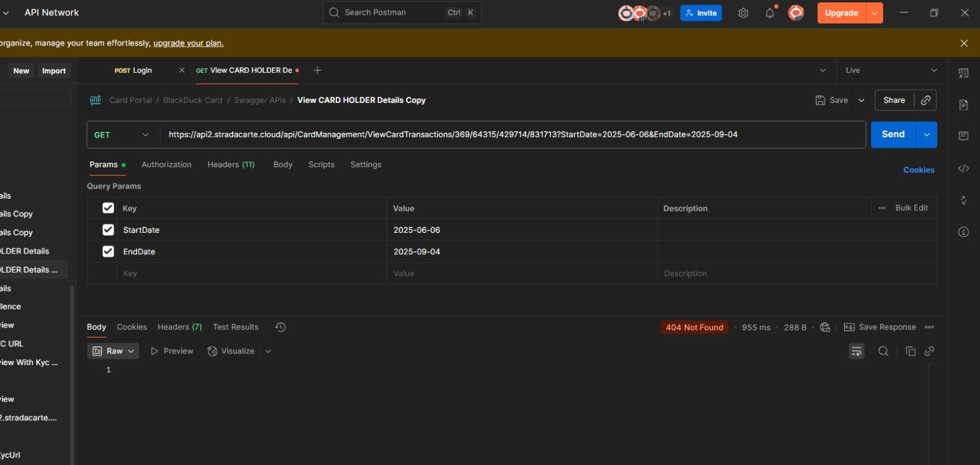Click the HTTP request type icon in breadcrumb

pos(96,100)
